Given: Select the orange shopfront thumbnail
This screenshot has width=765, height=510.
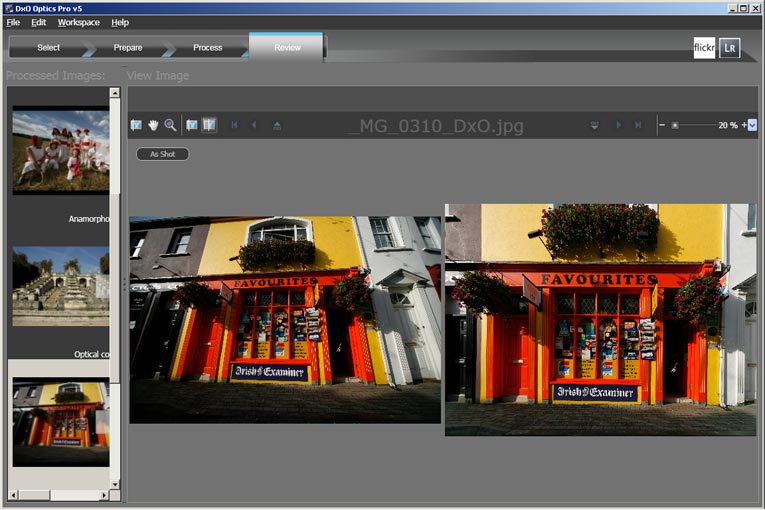Looking at the screenshot, I should click(x=61, y=422).
